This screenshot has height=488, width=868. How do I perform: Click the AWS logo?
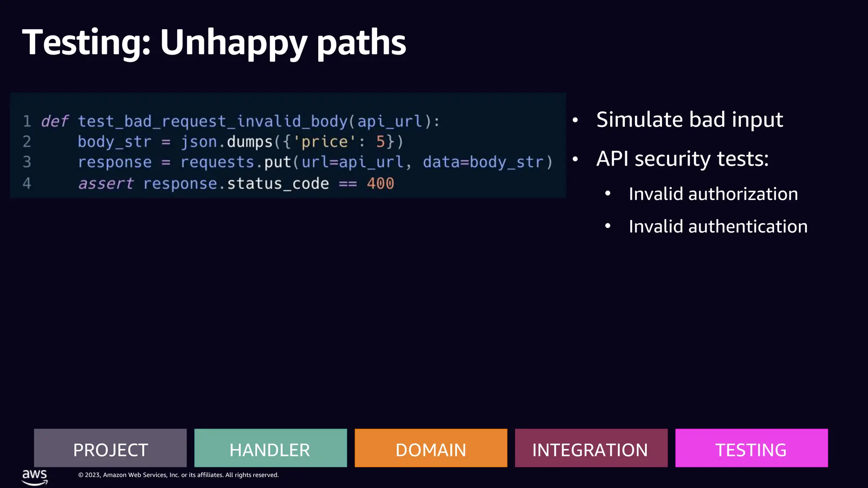pos(35,477)
